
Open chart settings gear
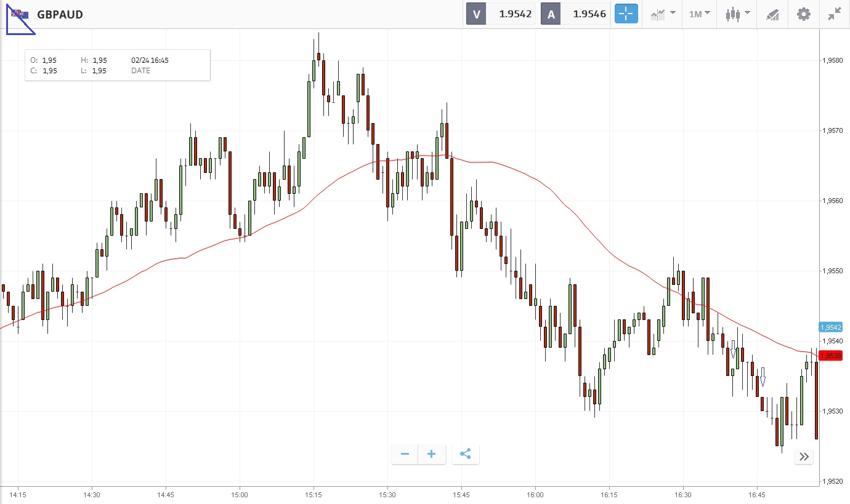[x=804, y=14]
